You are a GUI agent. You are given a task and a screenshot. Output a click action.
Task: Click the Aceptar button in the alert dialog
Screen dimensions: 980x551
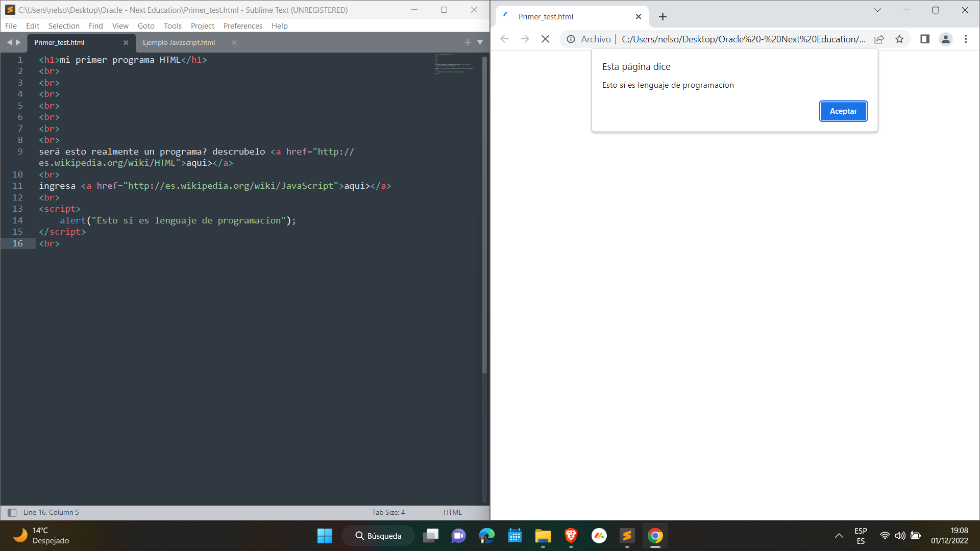(x=843, y=110)
